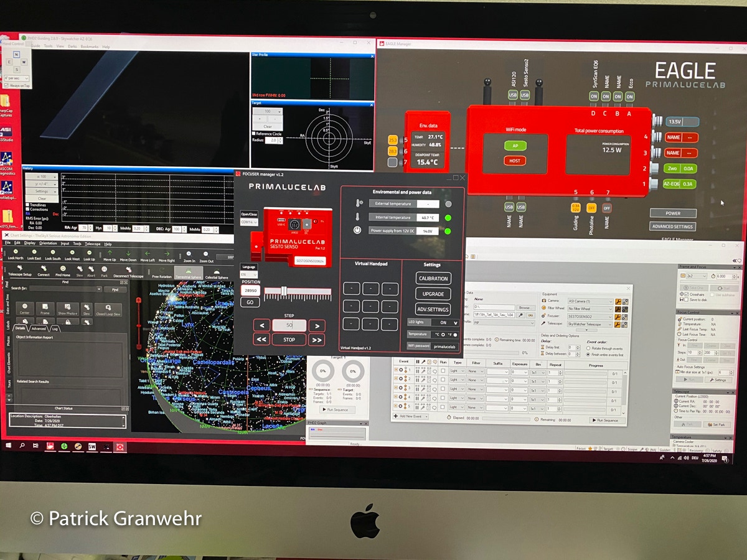The height and width of the screenshot is (560, 747).
Task: Click the ADV.SETTINGS button in Focuser manager
Action: (433, 309)
